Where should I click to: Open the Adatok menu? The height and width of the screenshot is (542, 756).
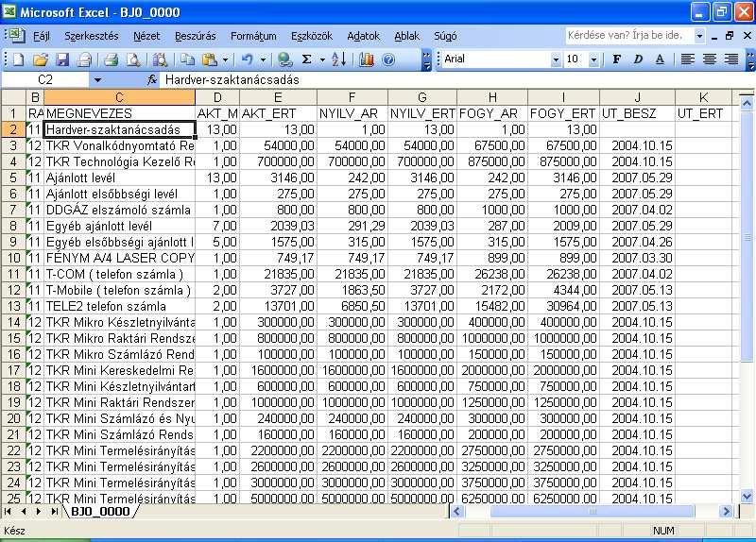(364, 36)
